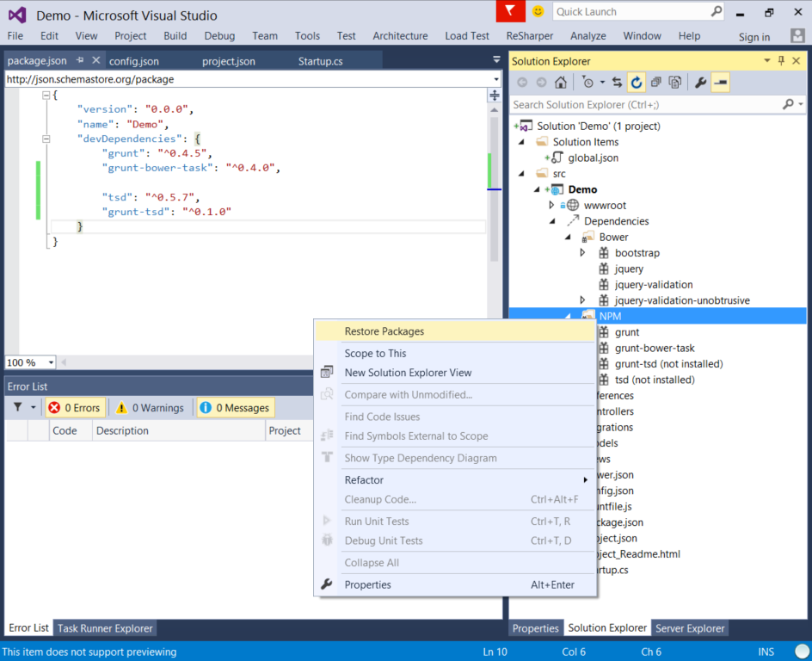Click the notifications flag icon in title bar
This screenshot has height=661, width=812.
tap(511, 12)
